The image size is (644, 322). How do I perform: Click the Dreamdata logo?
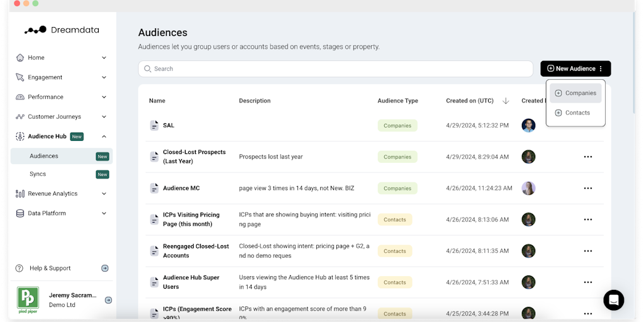(62, 30)
